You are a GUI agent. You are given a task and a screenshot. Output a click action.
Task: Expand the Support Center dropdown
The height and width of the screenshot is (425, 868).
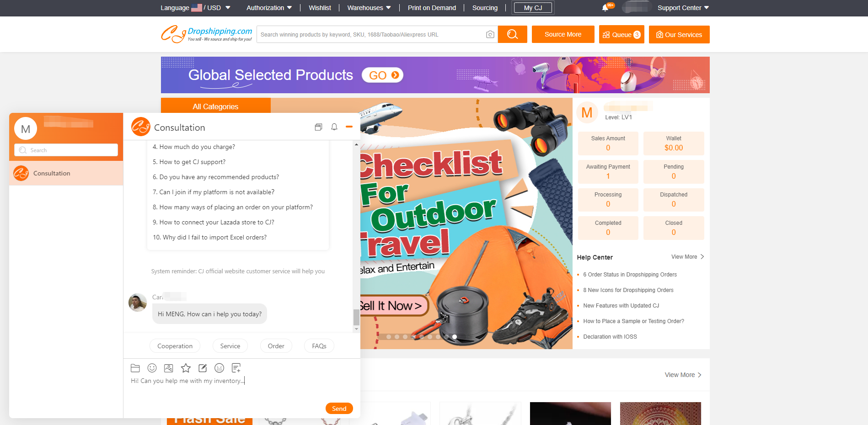[x=683, y=8]
